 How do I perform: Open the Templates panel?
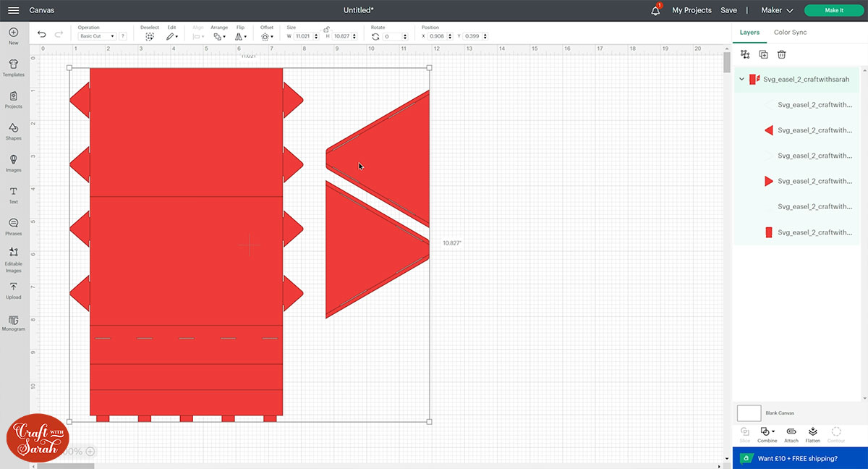click(13, 67)
